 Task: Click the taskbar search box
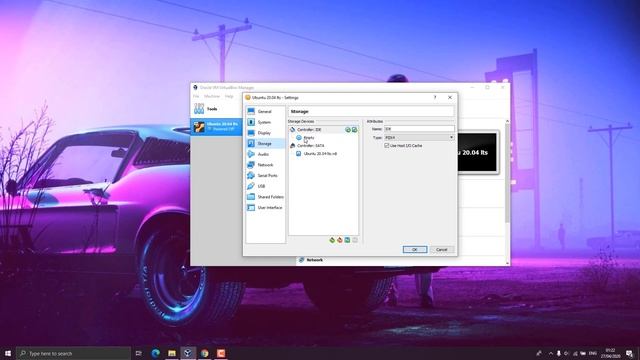[x=74, y=353]
